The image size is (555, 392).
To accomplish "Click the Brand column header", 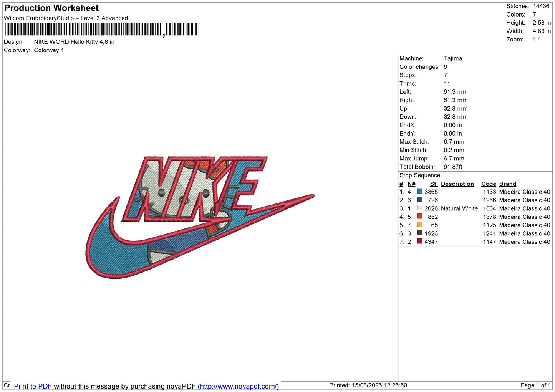I will pos(507,184).
